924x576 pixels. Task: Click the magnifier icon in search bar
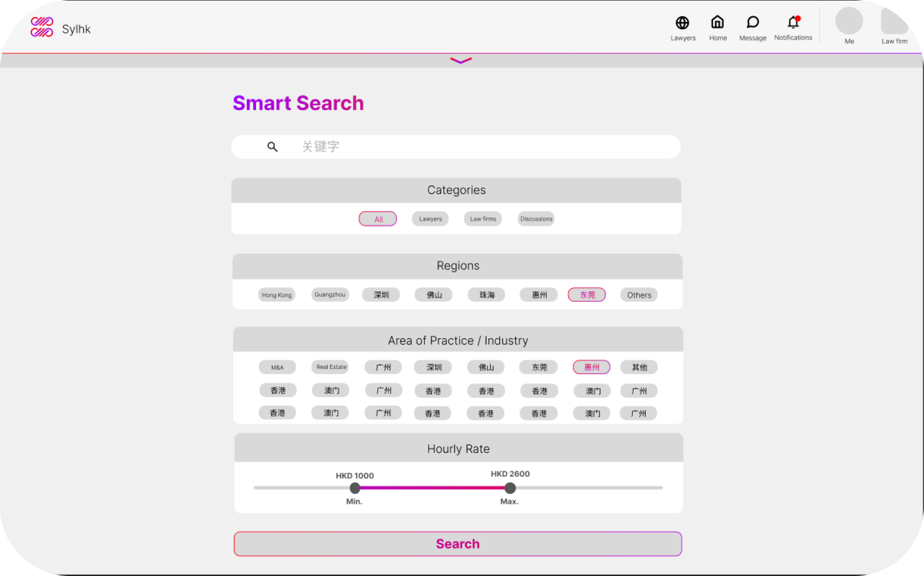pyautogui.click(x=272, y=147)
